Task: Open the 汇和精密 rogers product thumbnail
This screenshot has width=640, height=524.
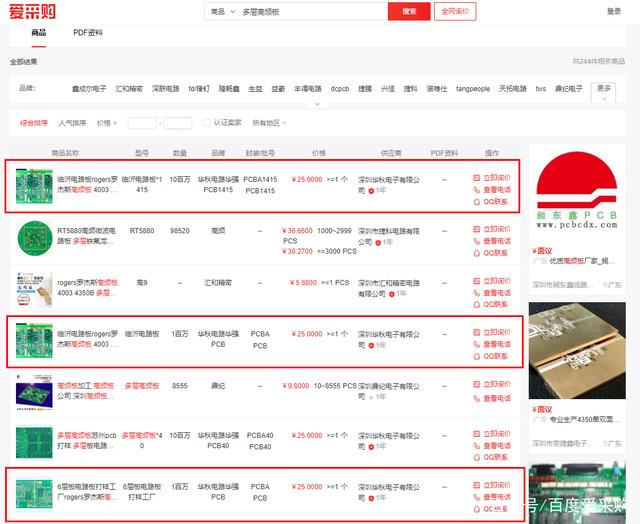Action: [x=34, y=289]
